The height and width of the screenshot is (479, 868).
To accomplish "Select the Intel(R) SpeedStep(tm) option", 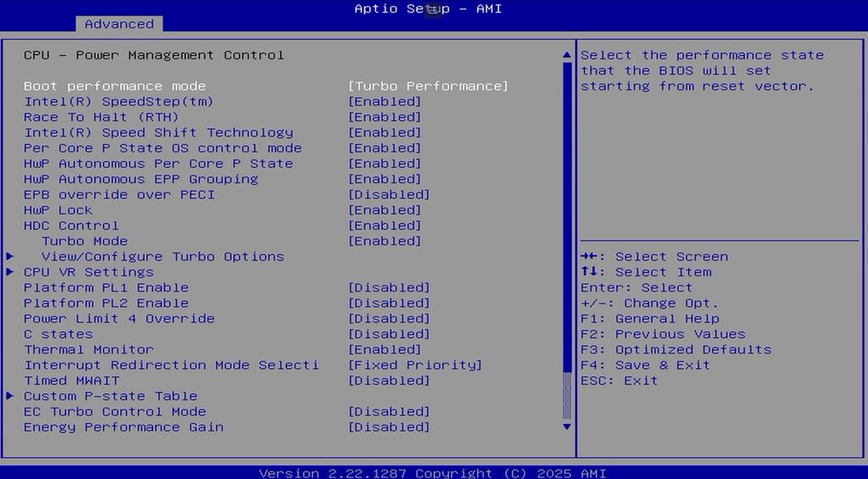I will pyautogui.click(x=119, y=102).
